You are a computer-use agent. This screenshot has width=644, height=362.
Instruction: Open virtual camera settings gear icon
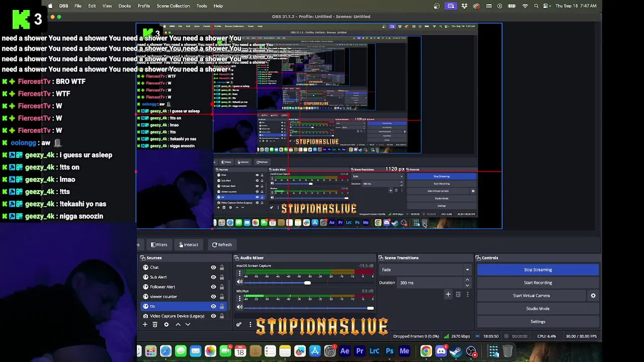593,296
